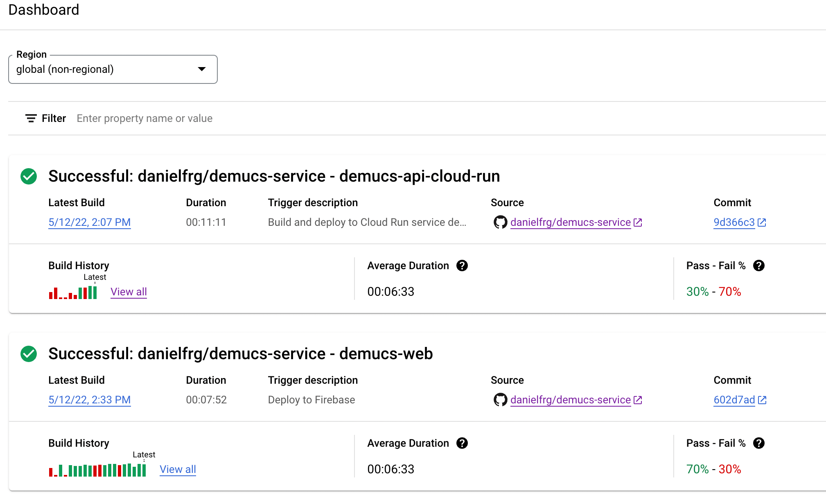Screen dimensions: 826x504
Task: Click build history bar chart for demucs-api-cloud-run
Action: pos(73,292)
